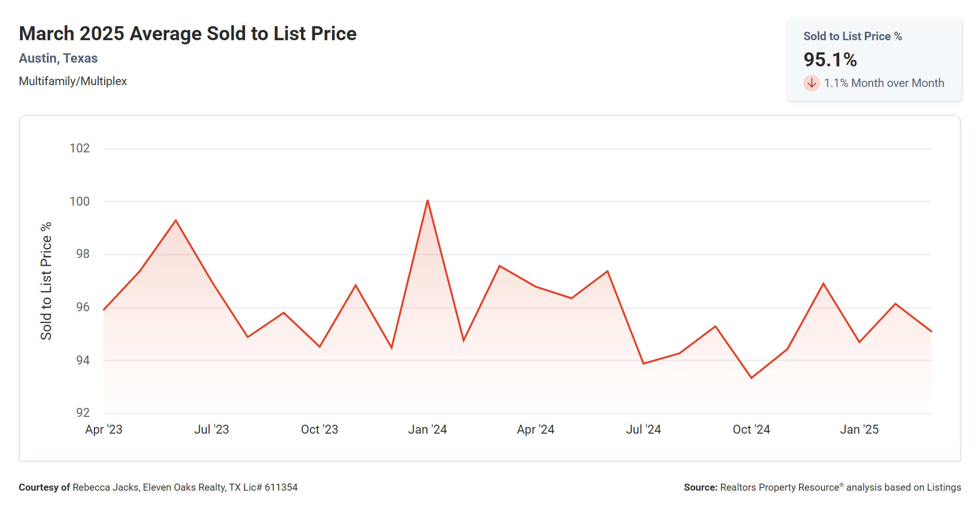Select the "Apr '23" x-axis label
The height and width of the screenshot is (514, 980).
pos(103,429)
